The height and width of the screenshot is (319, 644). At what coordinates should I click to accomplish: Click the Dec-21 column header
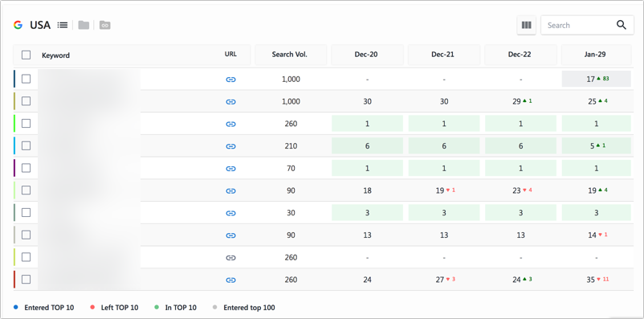443,55
